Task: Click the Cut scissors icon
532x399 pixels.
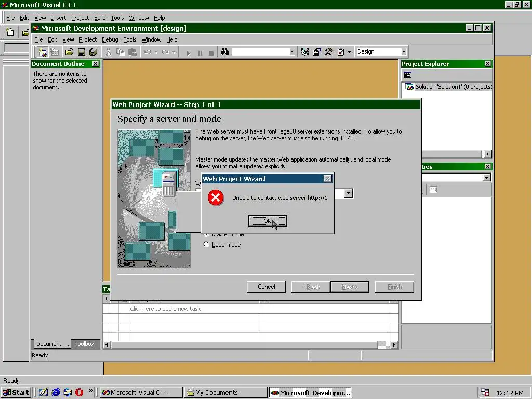Action: tap(108, 52)
